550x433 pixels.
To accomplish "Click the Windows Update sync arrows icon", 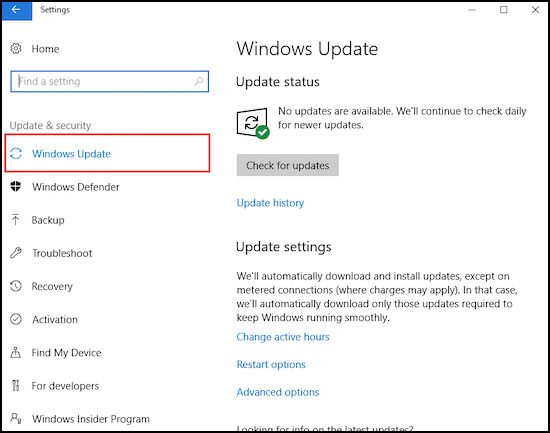I will 16,153.
